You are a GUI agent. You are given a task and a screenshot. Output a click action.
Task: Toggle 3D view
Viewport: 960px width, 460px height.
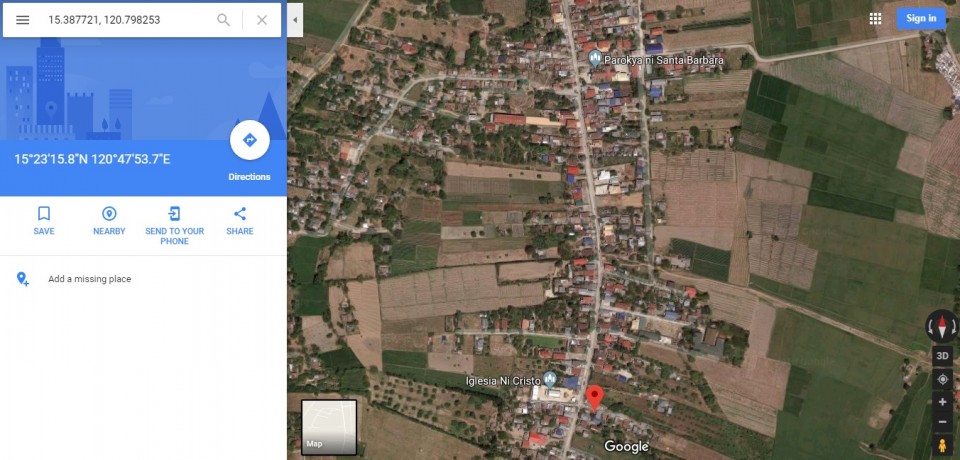tap(942, 356)
